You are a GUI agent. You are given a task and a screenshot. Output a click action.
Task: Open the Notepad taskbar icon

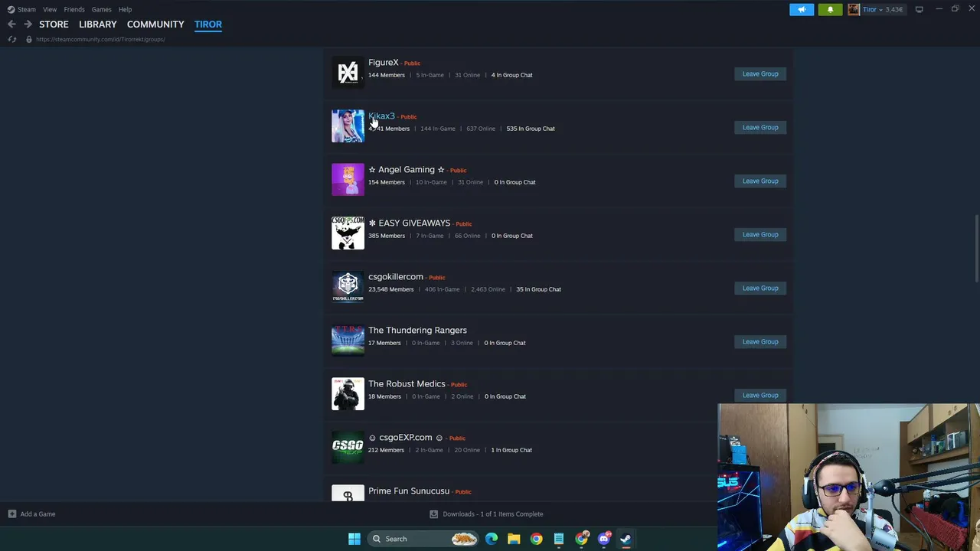559,539
